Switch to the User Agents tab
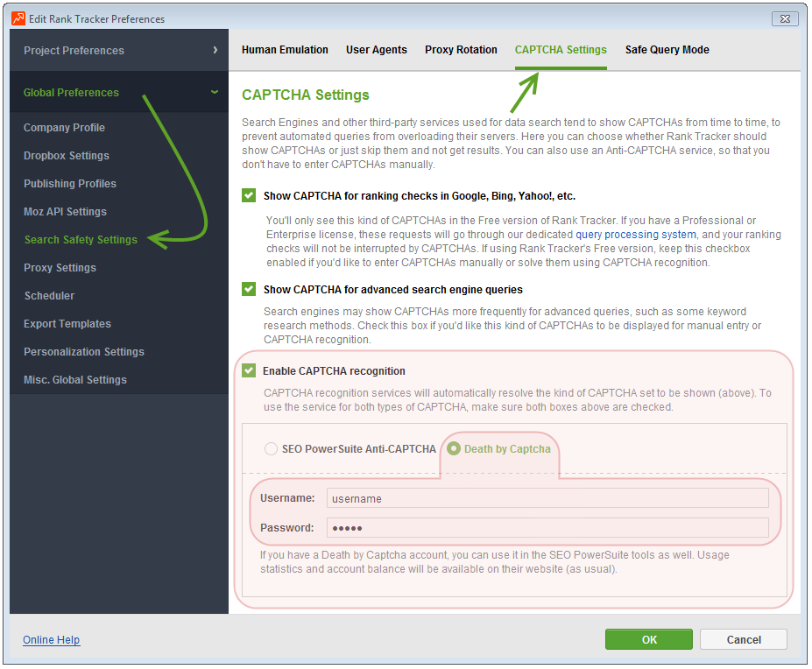The image size is (812, 669). pos(377,50)
